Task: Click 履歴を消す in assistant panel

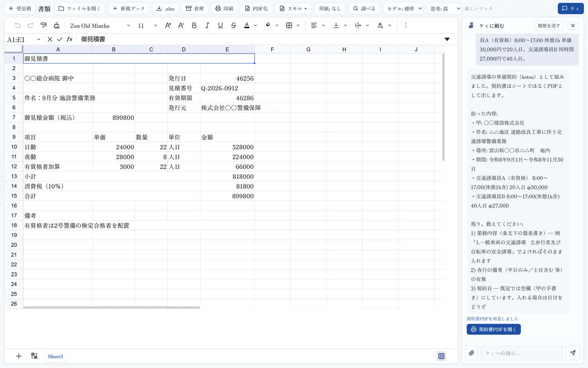Action: tap(549, 26)
